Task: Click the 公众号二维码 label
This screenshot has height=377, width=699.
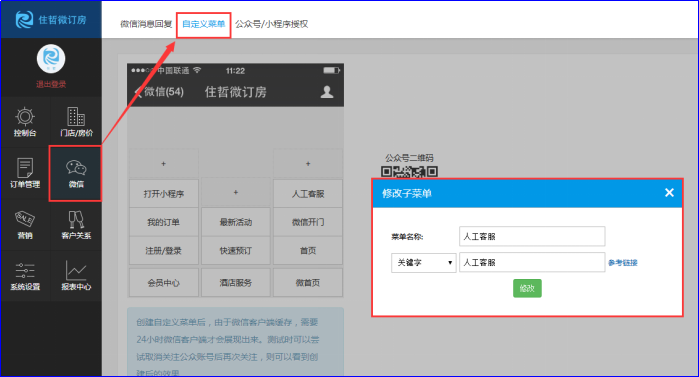Action: click(409, 158)
